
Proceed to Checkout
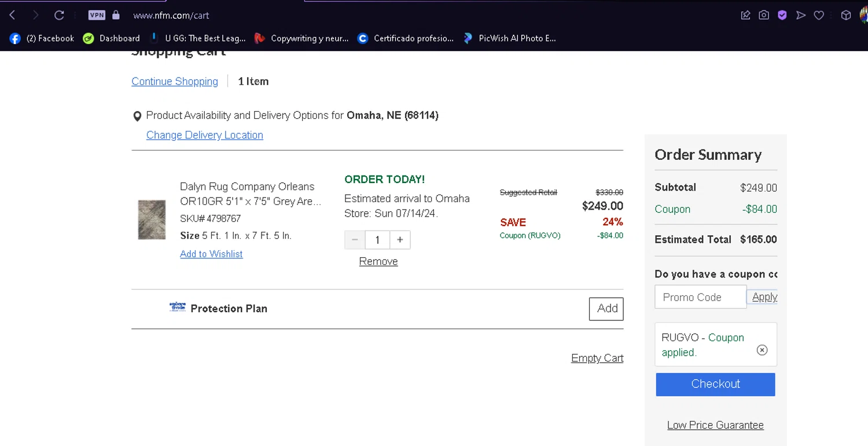715,384
